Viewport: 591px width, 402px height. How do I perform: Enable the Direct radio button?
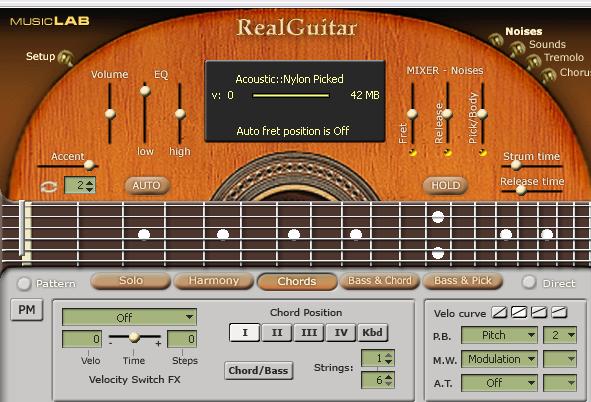tap(529, 282)
